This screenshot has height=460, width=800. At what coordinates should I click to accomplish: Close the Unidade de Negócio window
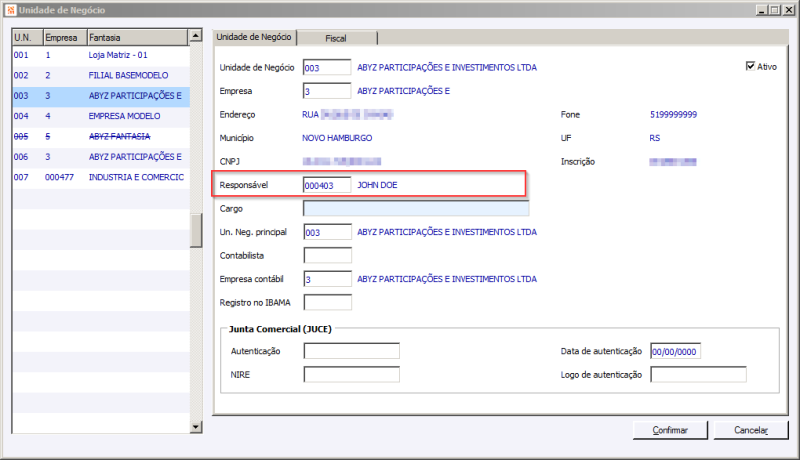[x=788, y=10]
